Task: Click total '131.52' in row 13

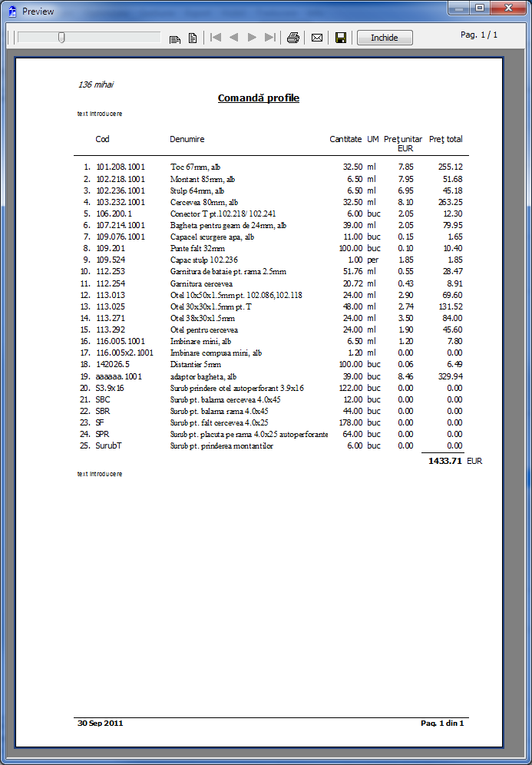Action: point(451,307)
